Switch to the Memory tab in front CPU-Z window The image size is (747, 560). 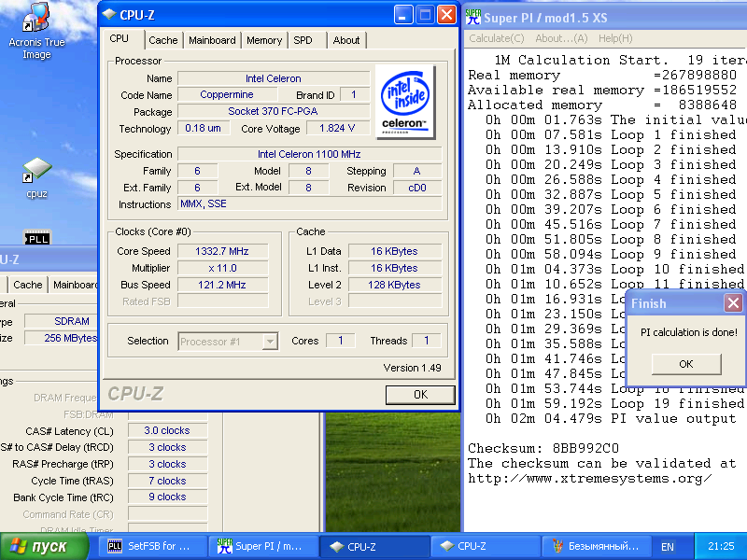[x=264, y=40]
